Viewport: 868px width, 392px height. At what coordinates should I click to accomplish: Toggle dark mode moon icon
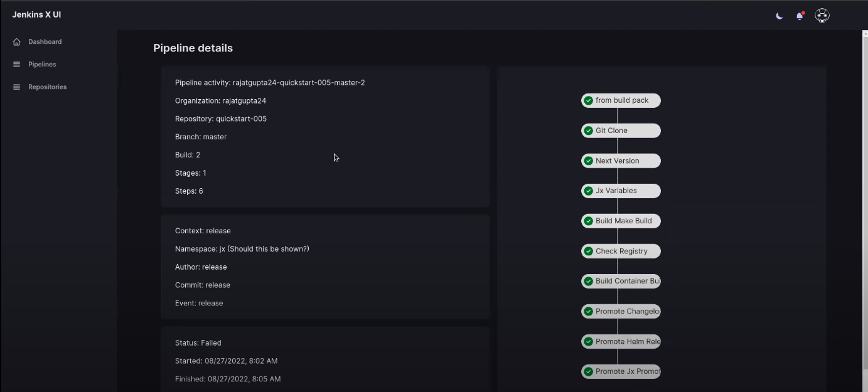click(x=780, y=16)
